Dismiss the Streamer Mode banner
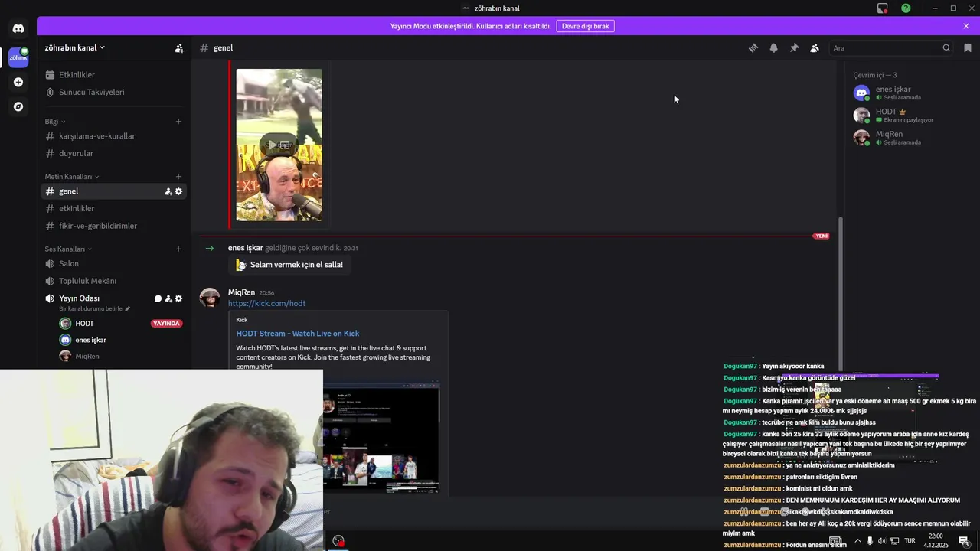 tap(966, 26)
